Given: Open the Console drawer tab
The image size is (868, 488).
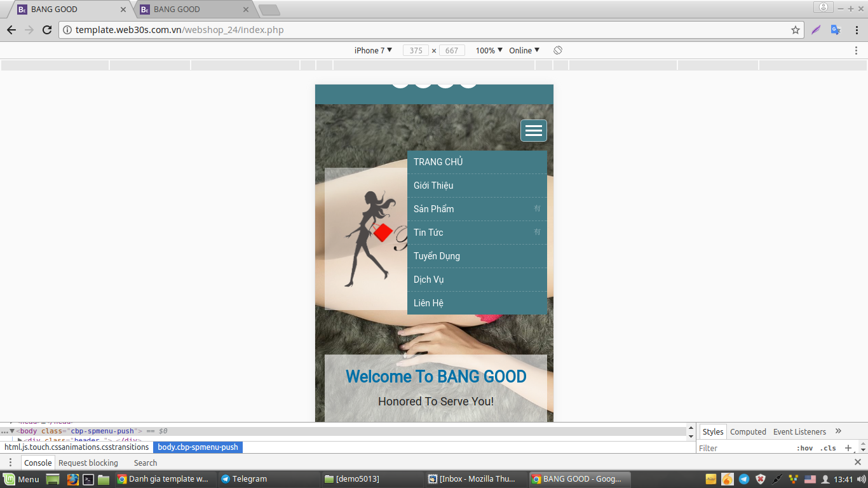Looking at the screenshot, I should (38, 463).
